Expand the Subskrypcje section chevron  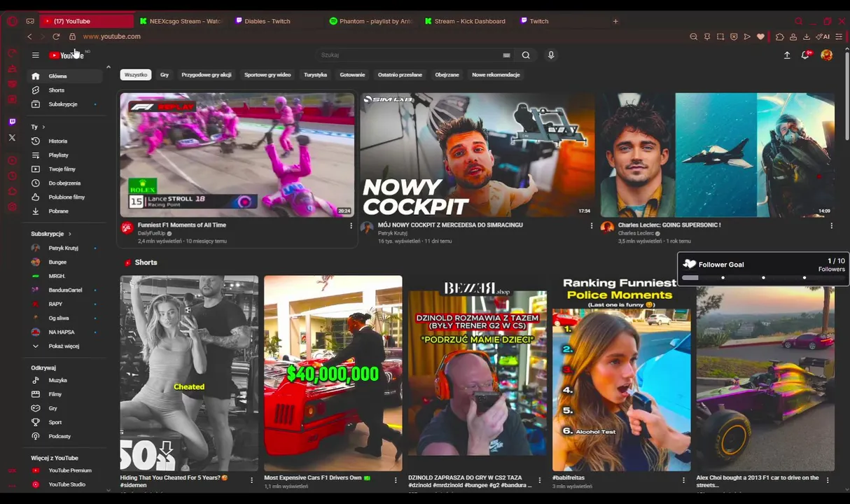click(69, 234)
